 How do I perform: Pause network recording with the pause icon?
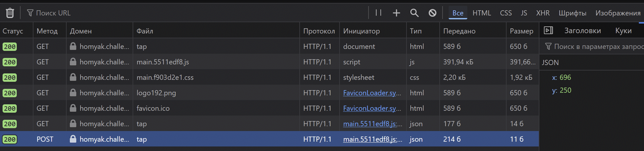[378, 13]
